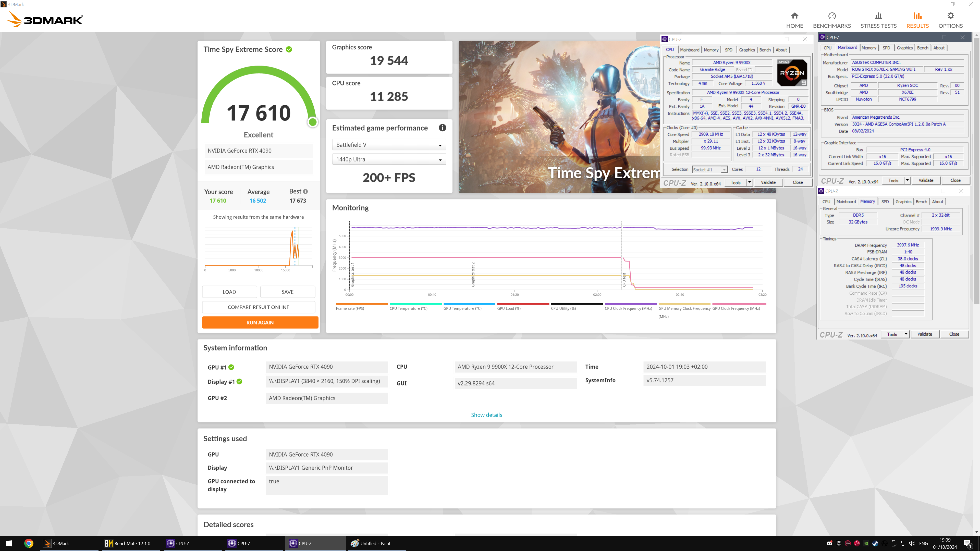Open the Tools dropdown arrow in the CPU-Z Memory window
The height and width of the screenshot is (551, 980).
[906, 334]
